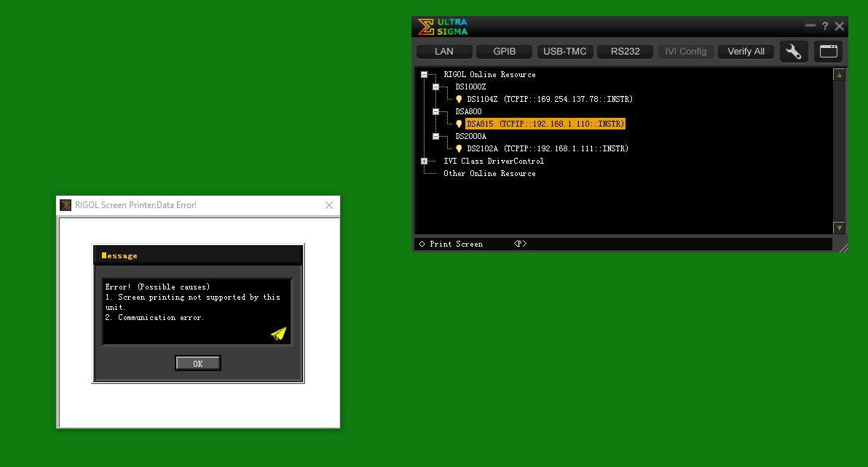This screenshot has height=467, width=868.
Task: Click the Print Screen radio circle in the status bar
Action: click(422, 244)
